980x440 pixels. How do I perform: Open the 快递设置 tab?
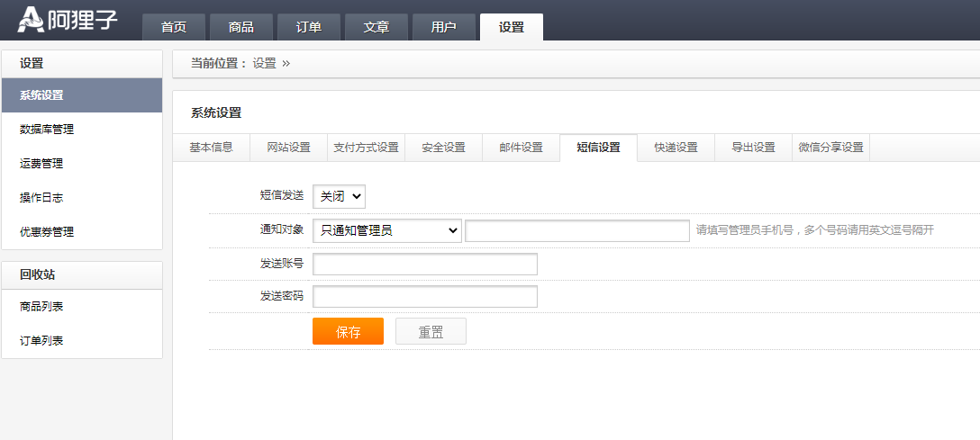coord(676,148)
